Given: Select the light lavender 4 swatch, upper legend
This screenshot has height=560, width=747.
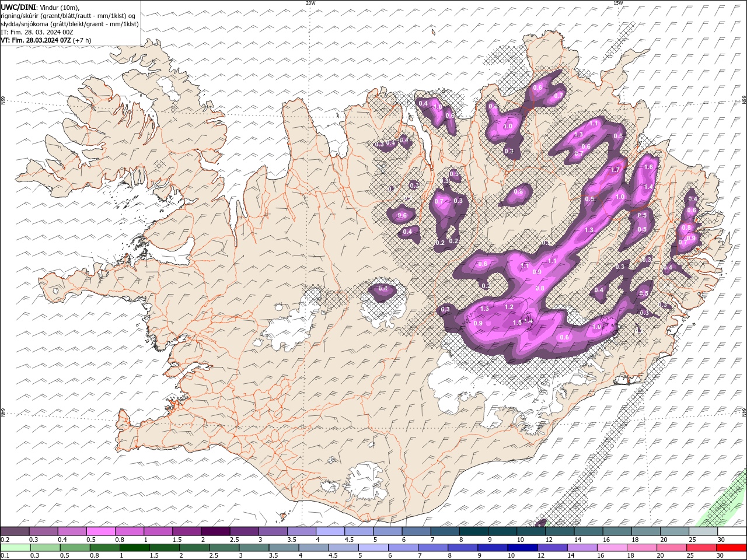Looking at the screenshot, I should 330,531.
